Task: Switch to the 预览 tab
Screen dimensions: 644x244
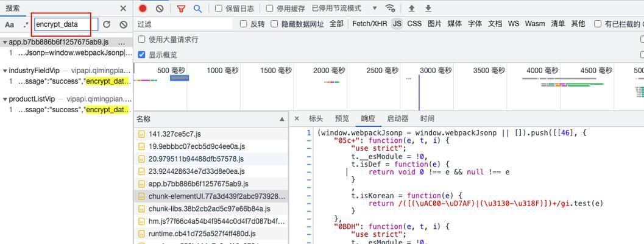Action: pos(342,119)
